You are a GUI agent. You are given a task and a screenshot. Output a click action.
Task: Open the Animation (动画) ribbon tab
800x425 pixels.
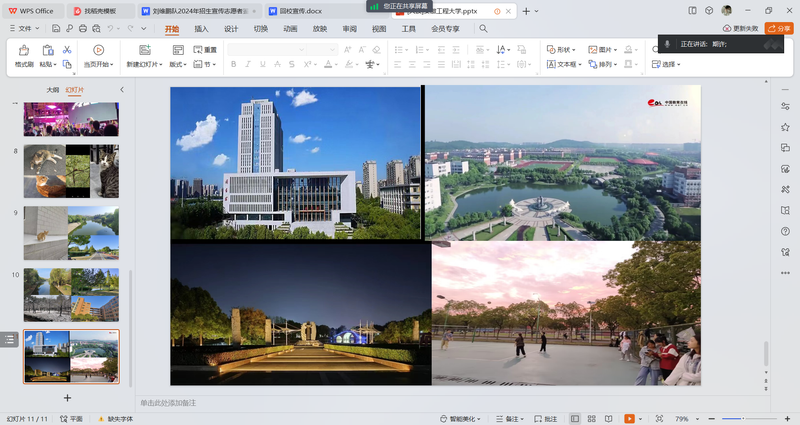tap(290, 29)
